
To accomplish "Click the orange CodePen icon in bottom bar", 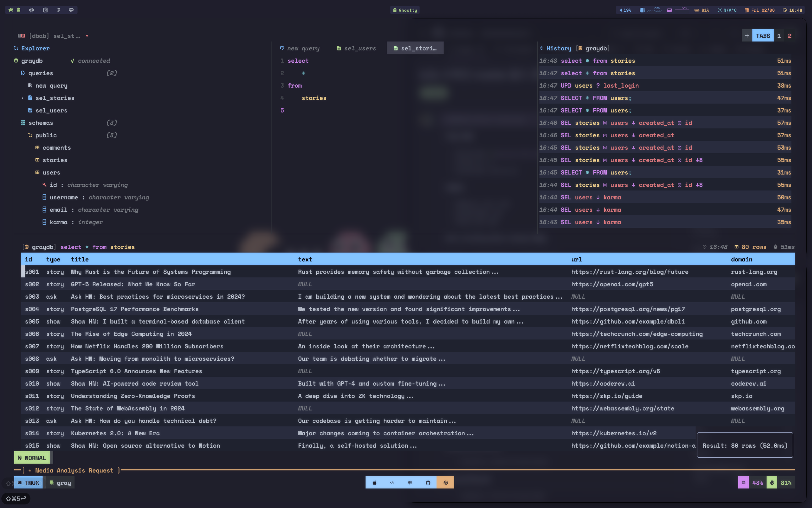I will click(445, 482).
